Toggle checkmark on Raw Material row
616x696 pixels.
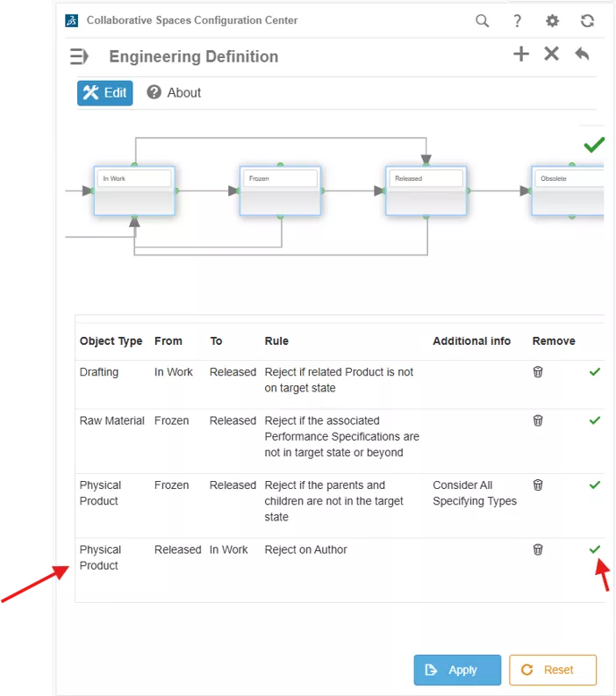click(x=595, y=420)
